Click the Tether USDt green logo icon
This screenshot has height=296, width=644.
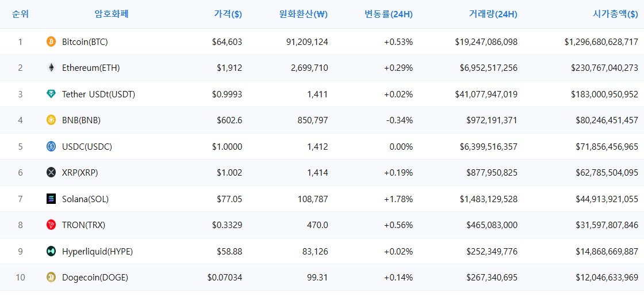51,94
